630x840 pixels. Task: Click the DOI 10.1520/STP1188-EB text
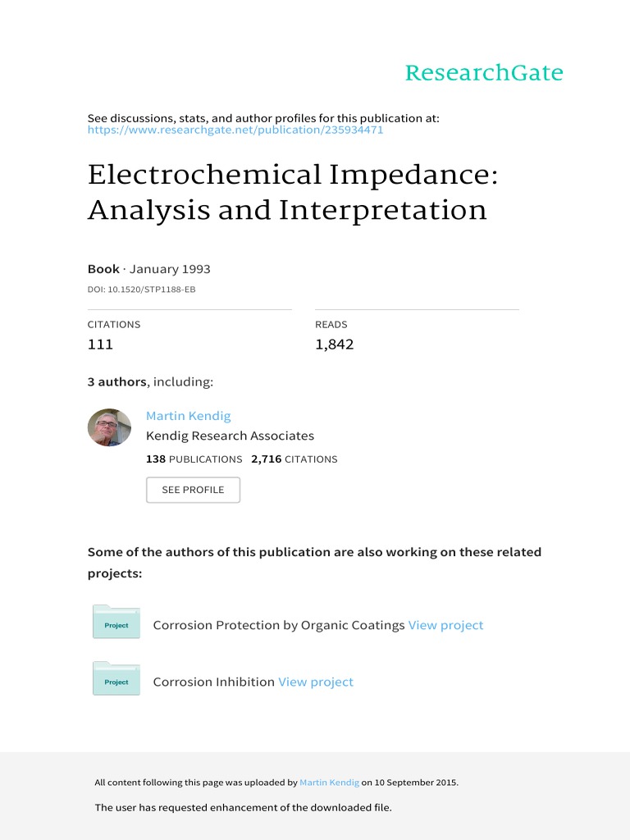(x=141, y=290)
